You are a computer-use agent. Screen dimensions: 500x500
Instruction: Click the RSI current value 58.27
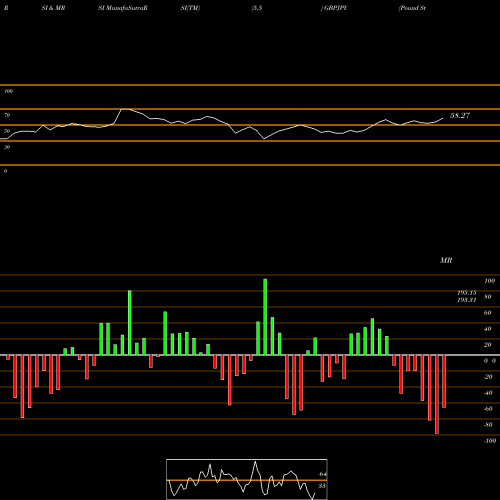coord(460,116)
